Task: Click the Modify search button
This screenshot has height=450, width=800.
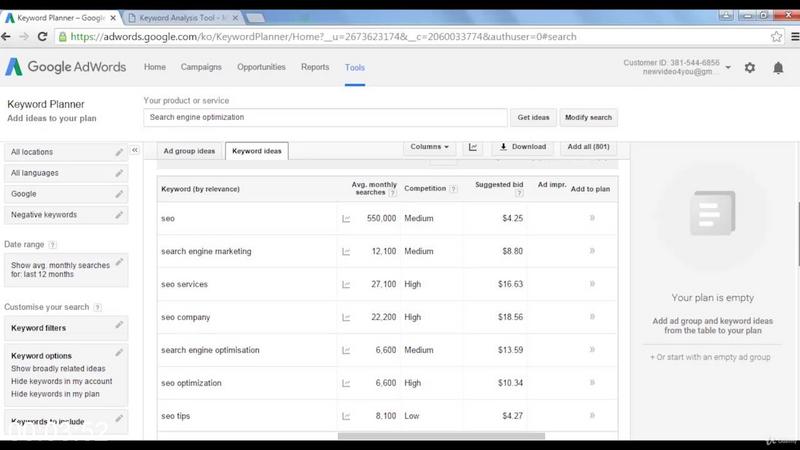Action: [x=588, y=117]
